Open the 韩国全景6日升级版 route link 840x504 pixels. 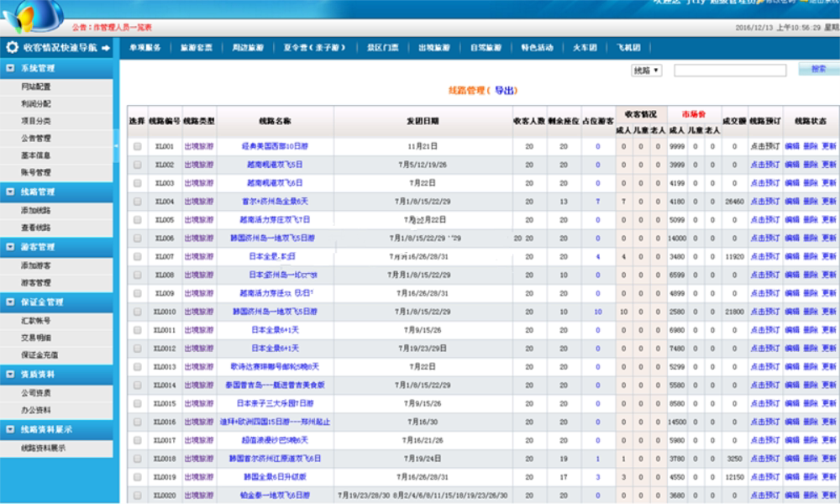[275, 476]
